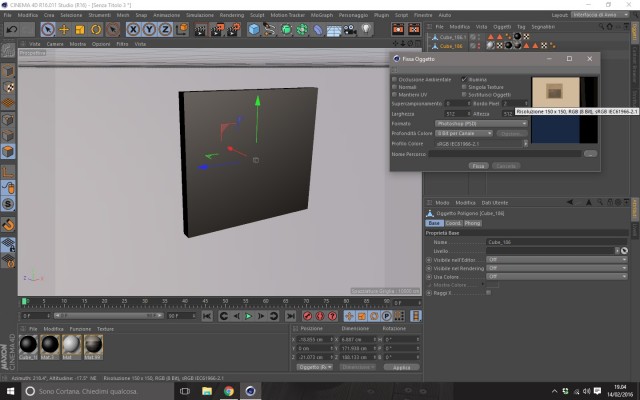Toggle the X axis lock icon
640x400 pixels.
[x=133, y=29]
